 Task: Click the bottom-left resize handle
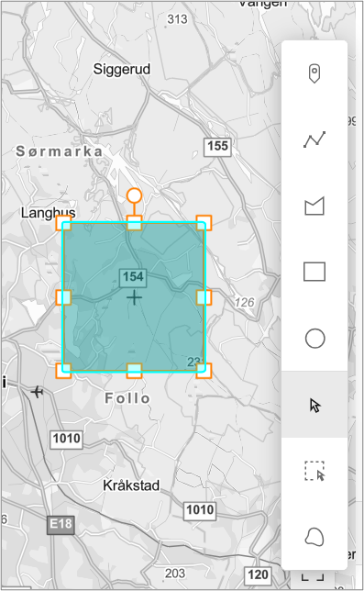coord(63,371)
